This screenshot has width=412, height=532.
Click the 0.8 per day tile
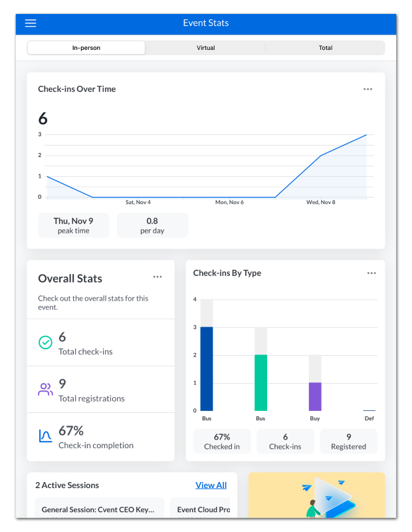click(x=152, y=225)
